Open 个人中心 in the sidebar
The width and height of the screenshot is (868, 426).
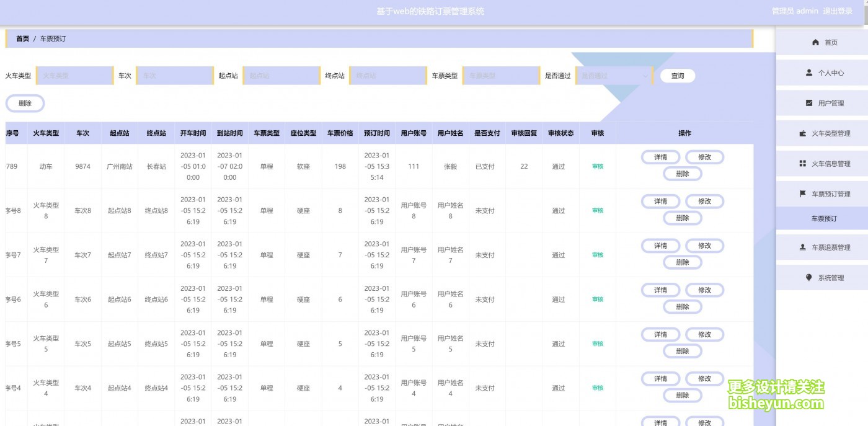(x=822, y=73)
